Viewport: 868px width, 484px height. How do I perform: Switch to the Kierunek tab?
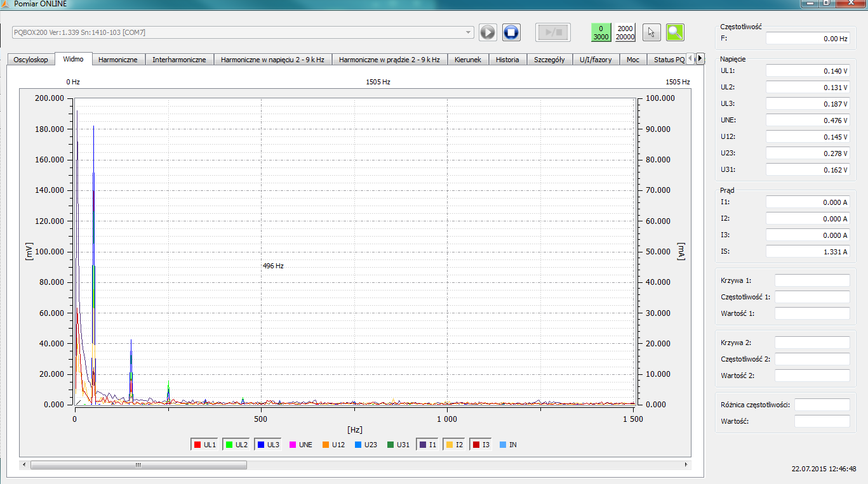click(x=468, y=60)
